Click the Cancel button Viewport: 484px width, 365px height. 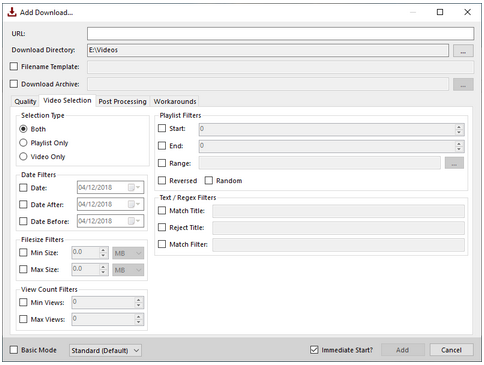pos(451,350)
